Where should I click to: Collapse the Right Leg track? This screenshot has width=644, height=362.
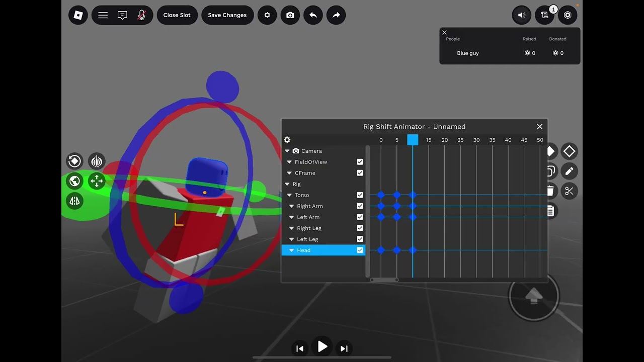pos(291,228)
